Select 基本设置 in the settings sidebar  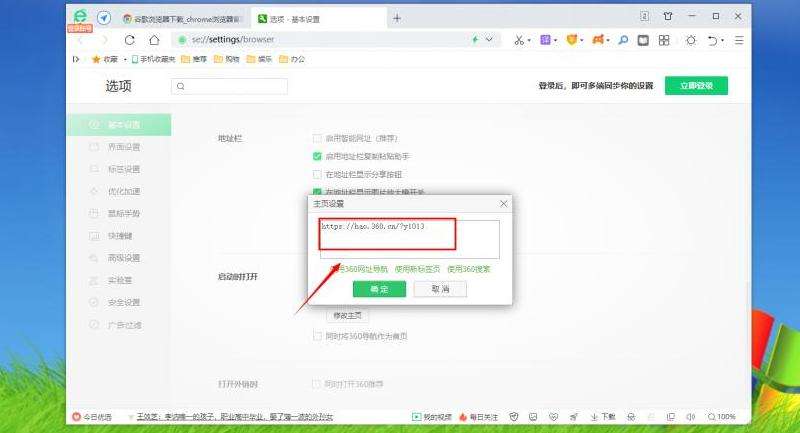tap(118, 125)
